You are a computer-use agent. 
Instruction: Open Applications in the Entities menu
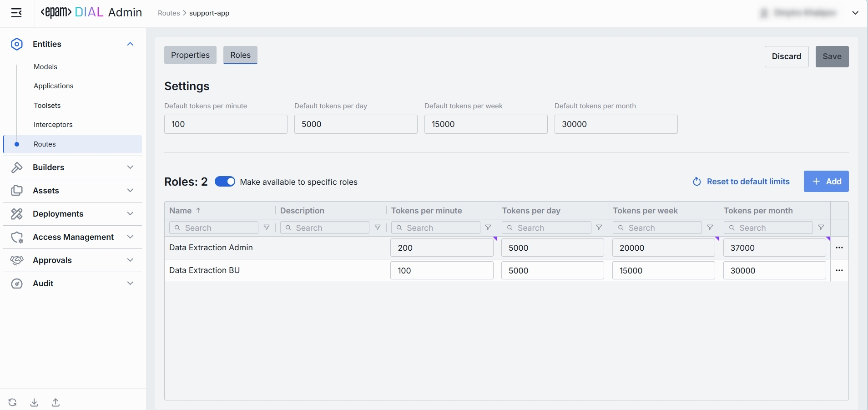(53, 86)
